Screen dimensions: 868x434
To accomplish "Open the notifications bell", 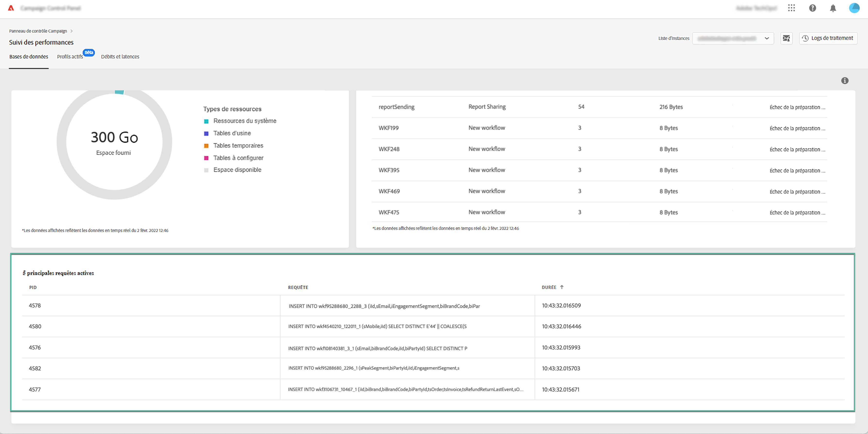I will pyautogui.click(x=833, y=8).
